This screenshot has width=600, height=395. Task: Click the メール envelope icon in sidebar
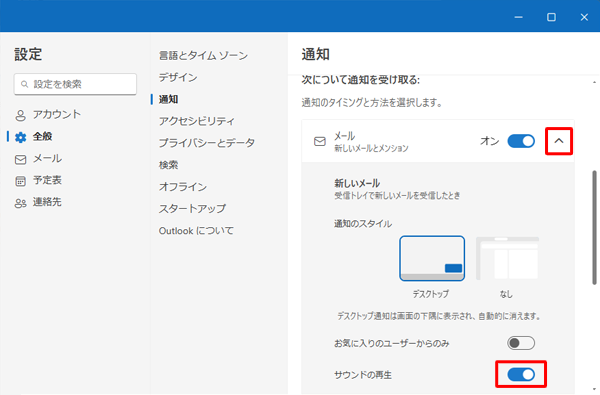click(20, 159)
